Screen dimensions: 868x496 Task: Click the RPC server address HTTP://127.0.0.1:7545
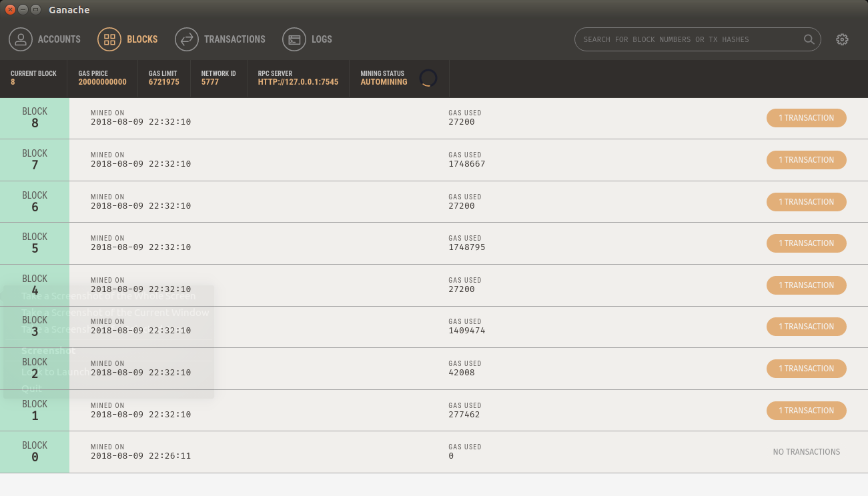point(298,82)
